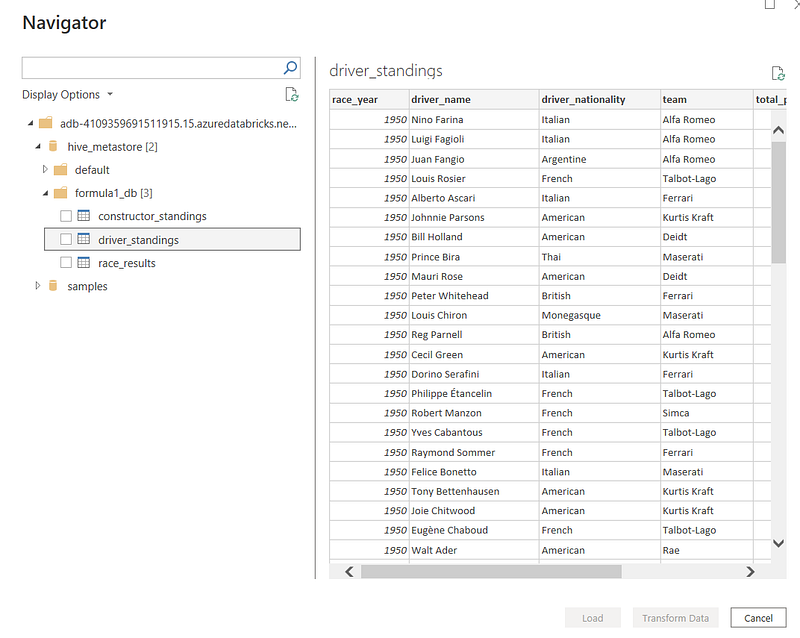800x638 pixels.
Task: Click the Eugène Chaboud cell
Action: (x=474, y=530)
